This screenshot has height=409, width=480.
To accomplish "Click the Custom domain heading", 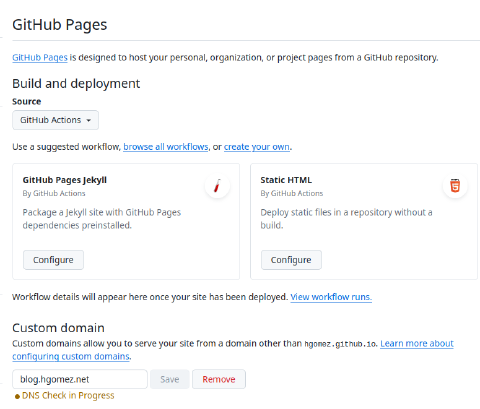I will (x=58, y=328).
